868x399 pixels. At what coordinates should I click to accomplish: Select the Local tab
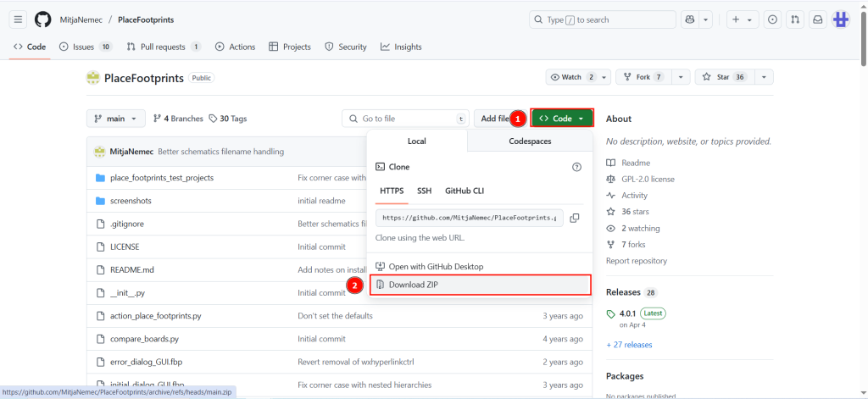[x=417, y=141]
